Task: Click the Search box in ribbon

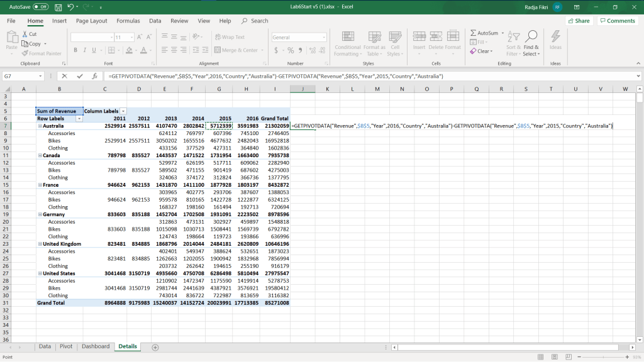Action: click(259, 21)
